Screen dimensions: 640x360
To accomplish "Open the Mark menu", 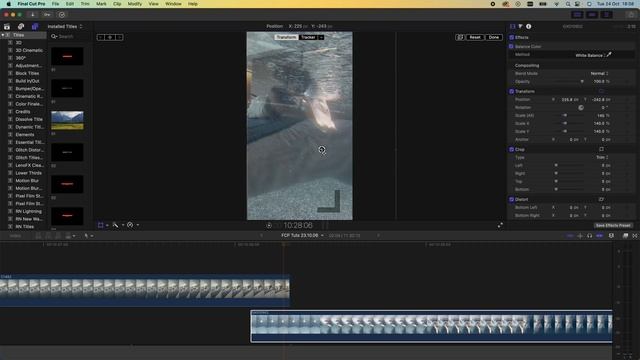I will (x=101, y=4).
